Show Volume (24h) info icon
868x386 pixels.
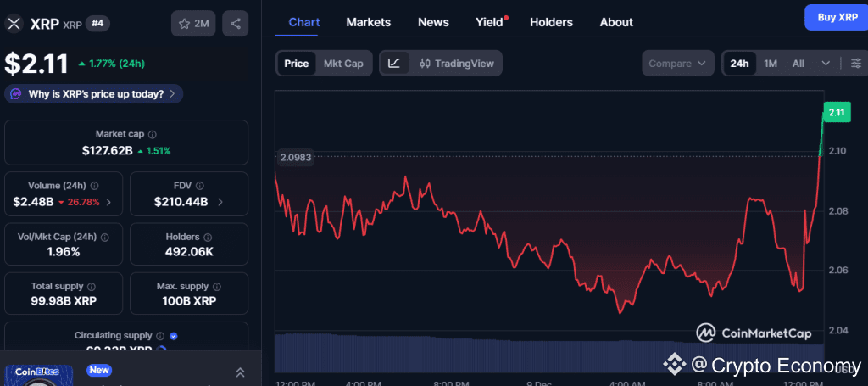coord(95,186)
